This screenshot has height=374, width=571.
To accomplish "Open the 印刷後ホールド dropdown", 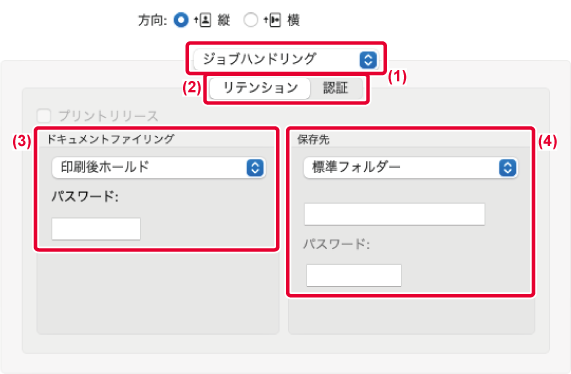I will pos(159,168).
